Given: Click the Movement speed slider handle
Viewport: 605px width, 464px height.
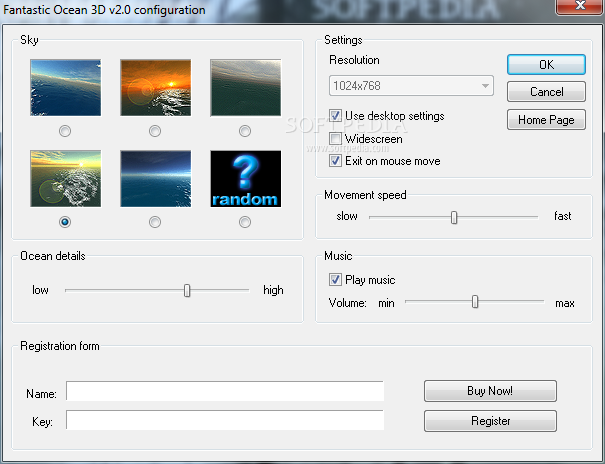Looking at the screenshot, I should click(x=454, y=218).
